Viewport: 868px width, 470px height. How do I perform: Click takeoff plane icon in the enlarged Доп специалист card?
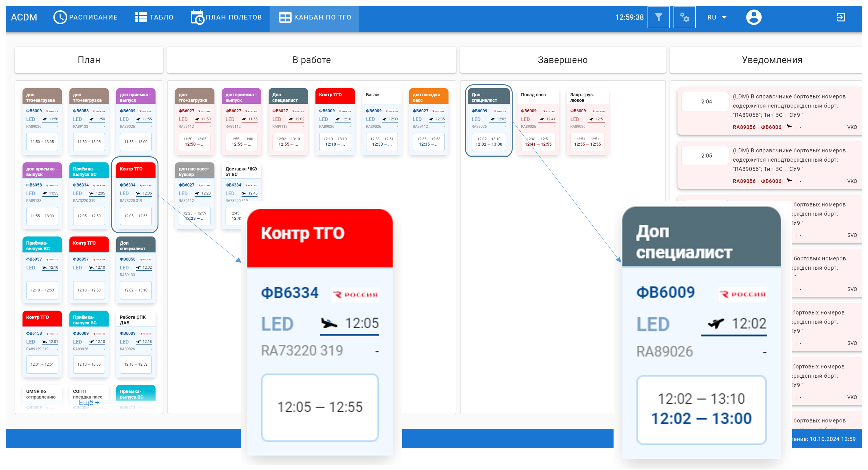(x=715, y=324)
